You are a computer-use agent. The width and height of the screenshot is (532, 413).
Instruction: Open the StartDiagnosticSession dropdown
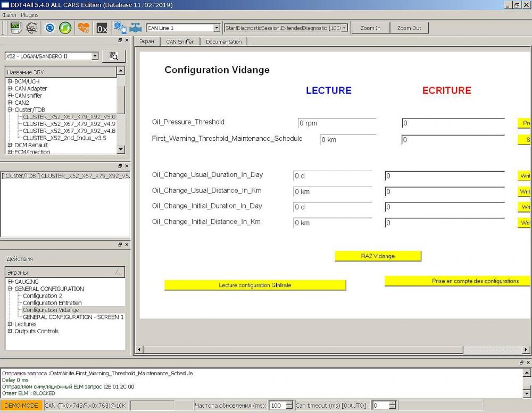[344, 28]
